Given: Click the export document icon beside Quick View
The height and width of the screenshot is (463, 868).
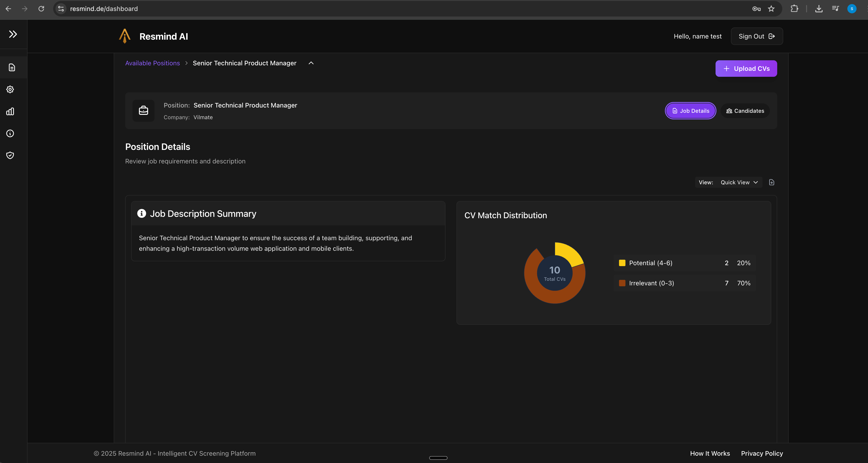Looking at the screenshot, I should tap(772, 182).
